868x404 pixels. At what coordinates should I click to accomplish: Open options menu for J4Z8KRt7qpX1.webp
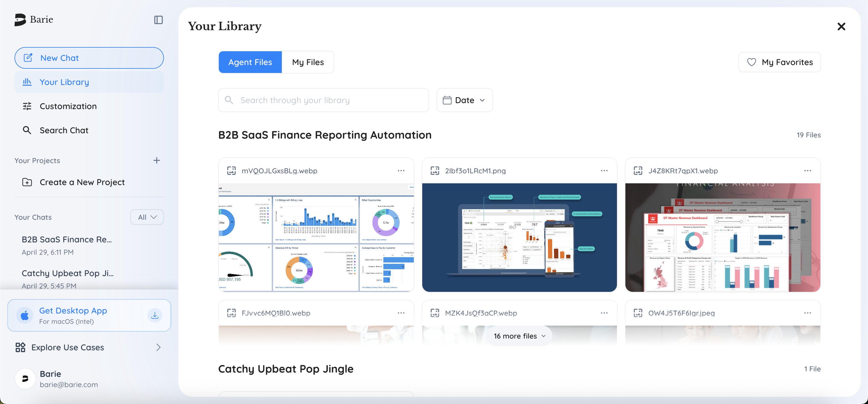[x=808, y=171]
